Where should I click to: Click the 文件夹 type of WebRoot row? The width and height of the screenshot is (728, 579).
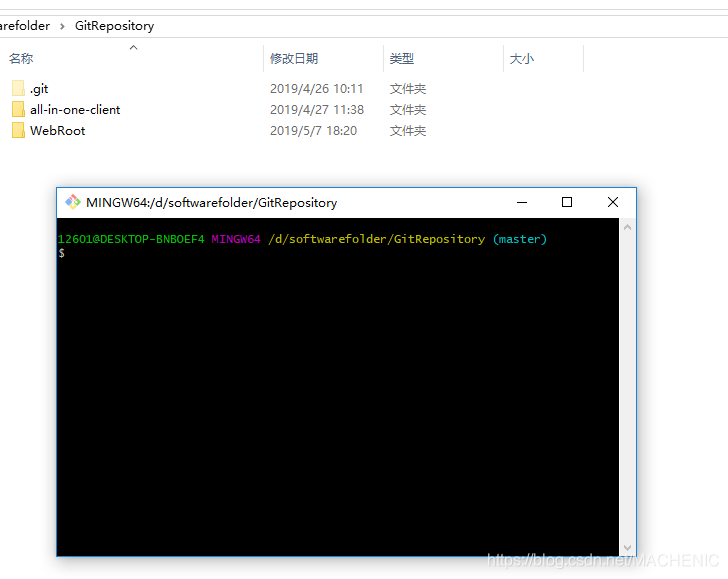(408, 130)
